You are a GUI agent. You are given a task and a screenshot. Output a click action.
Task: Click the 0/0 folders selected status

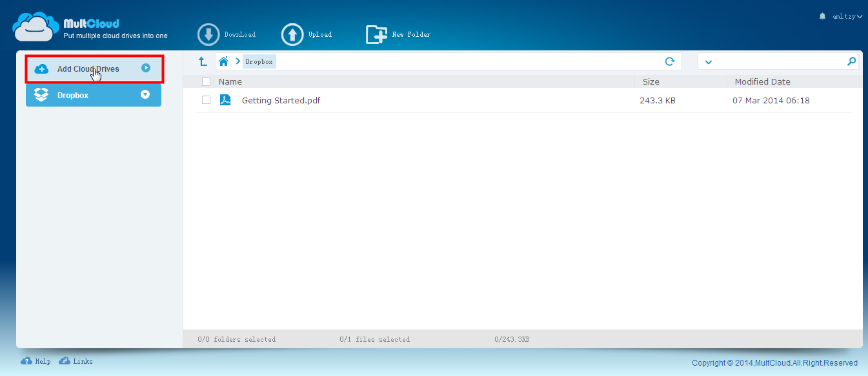tap(236, 339)
